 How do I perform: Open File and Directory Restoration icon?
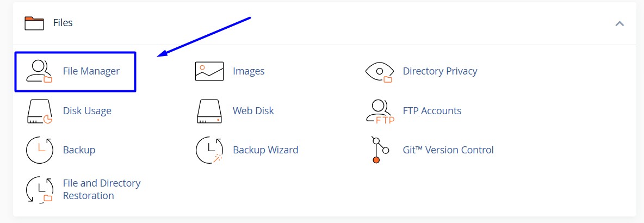click(40, 189)
